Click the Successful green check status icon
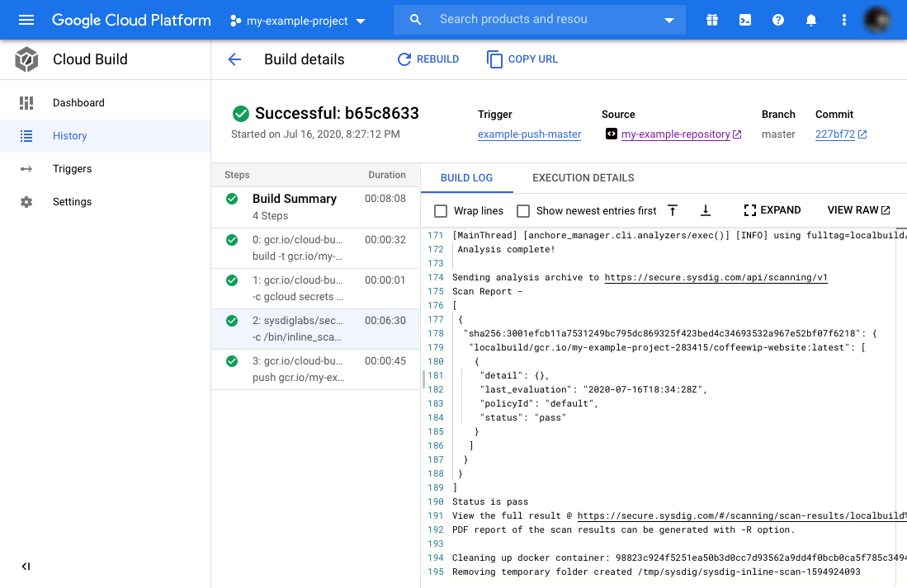 [241, 113]
